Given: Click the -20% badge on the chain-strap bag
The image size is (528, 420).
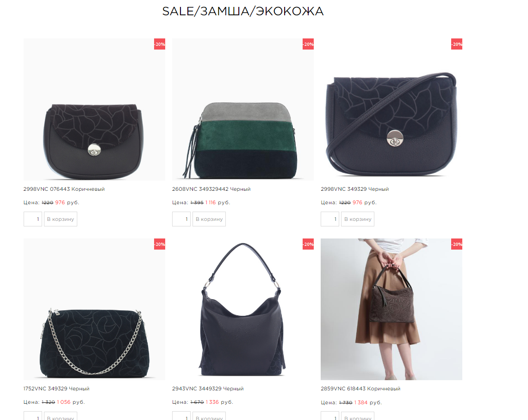Looking at the screenshot, I should [x=160, y=244].
